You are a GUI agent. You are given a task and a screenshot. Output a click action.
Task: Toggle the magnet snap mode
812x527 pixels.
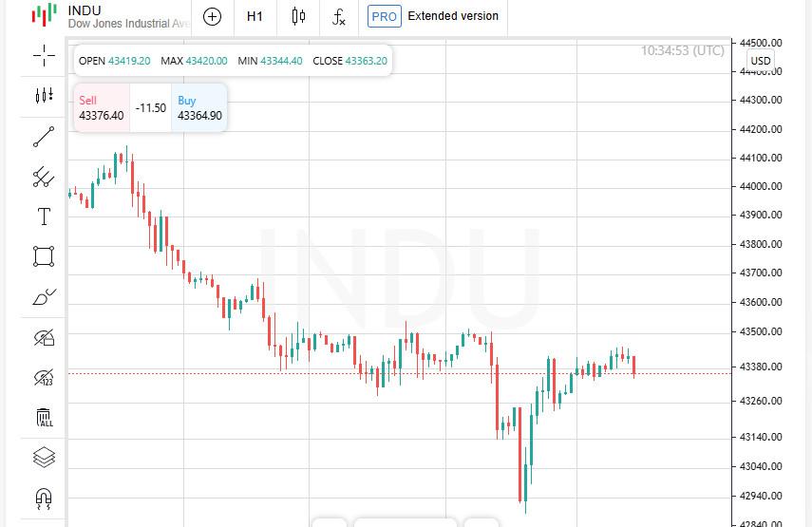pyautogui.click(x=44, y=499)
